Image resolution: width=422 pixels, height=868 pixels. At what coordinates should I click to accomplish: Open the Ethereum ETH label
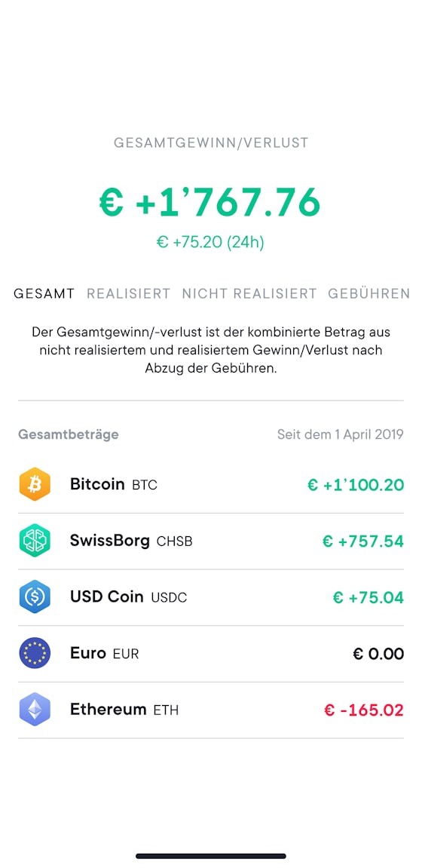(x=124, y=710)
